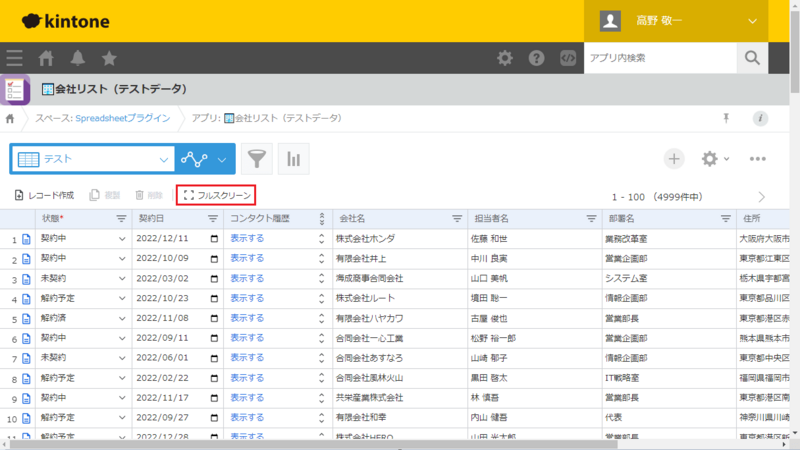Click the plus icon to add record
The width and height of the screenshot is (800, 450).
click(x=675, y=159)
